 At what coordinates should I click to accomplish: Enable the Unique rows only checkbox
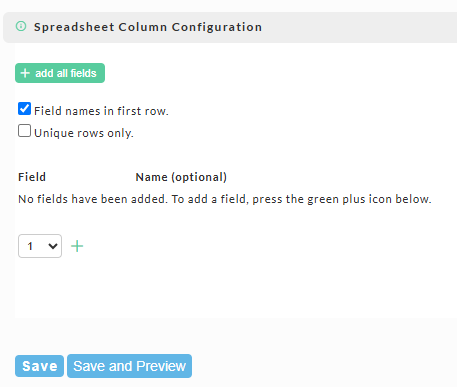click(x=24, y=131)
